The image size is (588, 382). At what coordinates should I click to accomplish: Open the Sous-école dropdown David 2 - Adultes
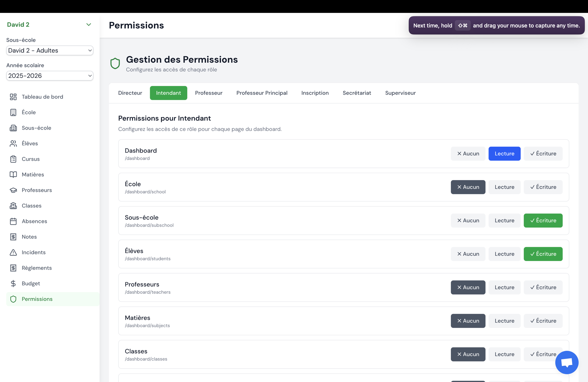tap(50, 51)
